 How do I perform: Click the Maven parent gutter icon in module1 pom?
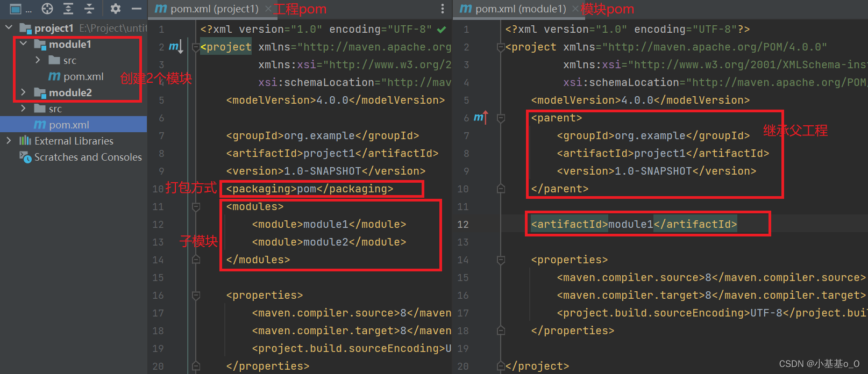[481, 117]
